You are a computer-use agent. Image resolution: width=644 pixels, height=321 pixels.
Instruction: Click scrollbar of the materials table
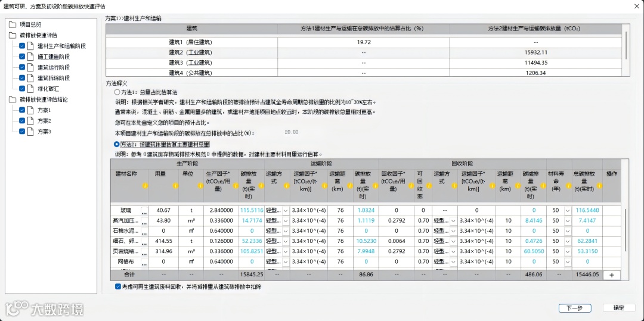[626, 230]
